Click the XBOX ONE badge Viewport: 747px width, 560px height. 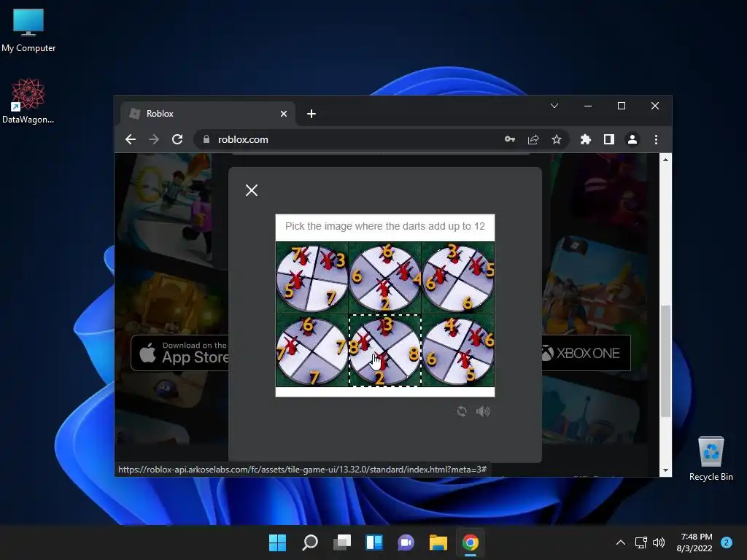pyautogui.click(x=587, y=353)
